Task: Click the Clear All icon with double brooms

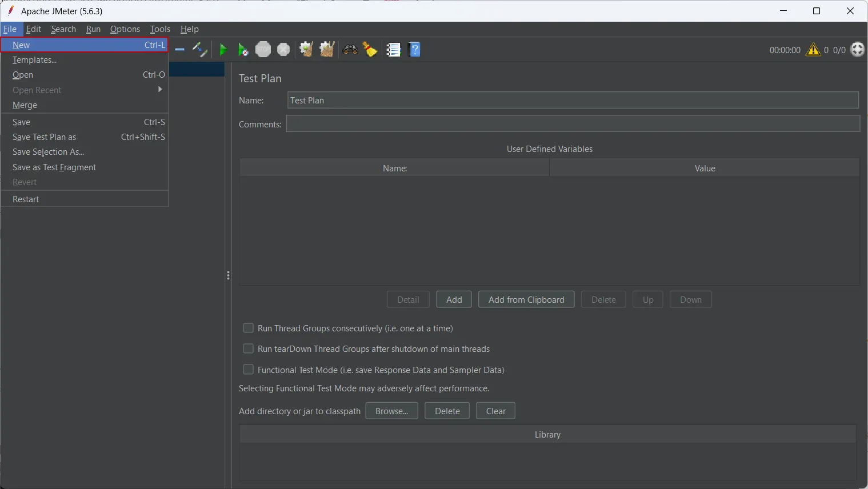Action: 327,50
